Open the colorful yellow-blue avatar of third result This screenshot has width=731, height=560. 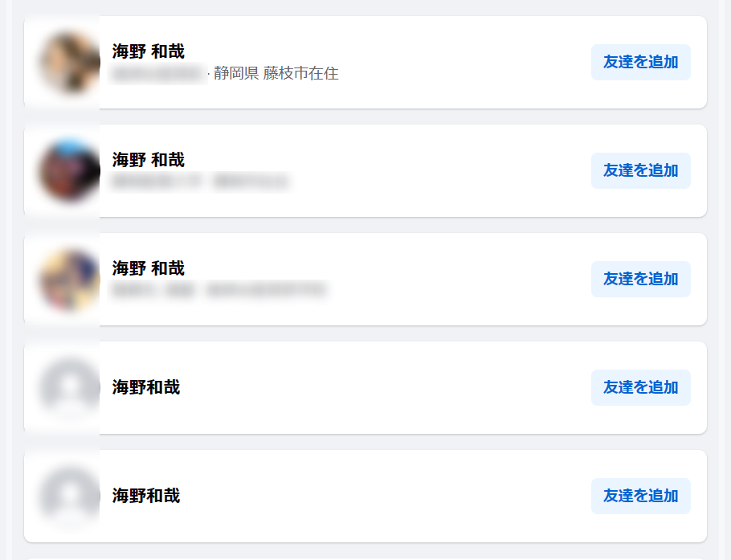tap(69, 280)
